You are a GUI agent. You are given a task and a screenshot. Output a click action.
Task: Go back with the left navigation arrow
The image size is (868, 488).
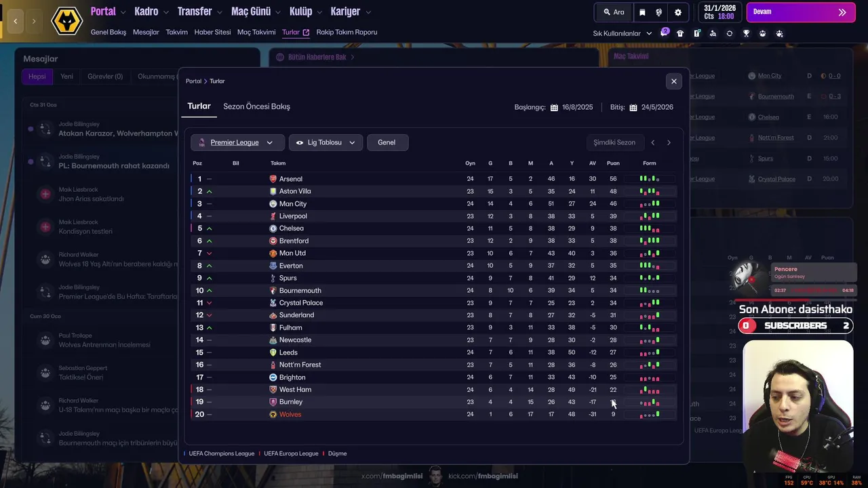pos(15,21)
